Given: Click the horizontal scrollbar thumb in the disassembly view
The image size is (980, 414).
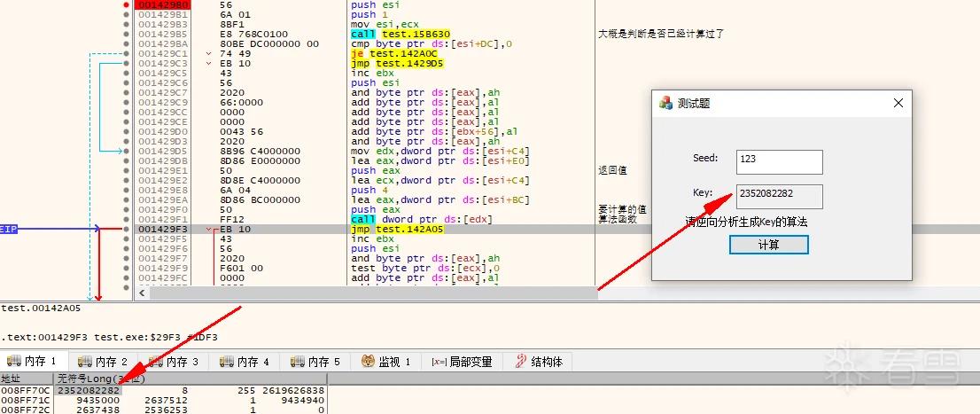Looking at the screenshot, I should click(x=373, y=293).
